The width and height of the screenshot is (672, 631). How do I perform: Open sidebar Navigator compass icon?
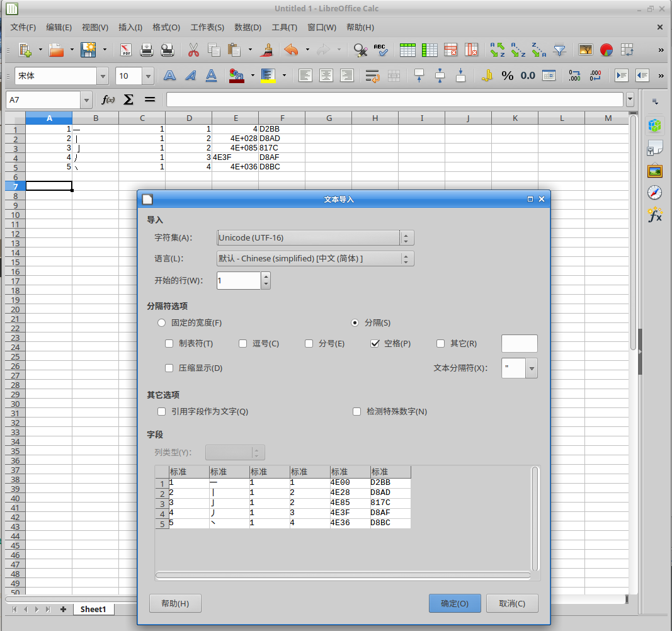point(654,193)
